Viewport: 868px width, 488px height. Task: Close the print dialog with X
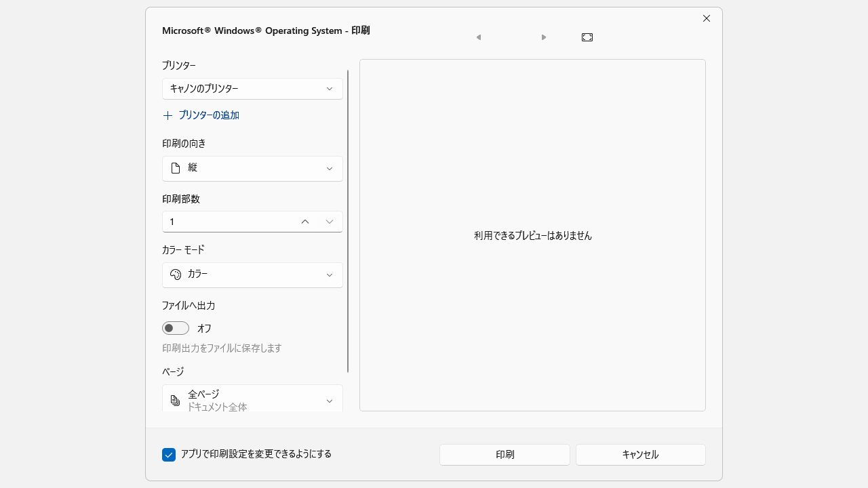point(707,18)
